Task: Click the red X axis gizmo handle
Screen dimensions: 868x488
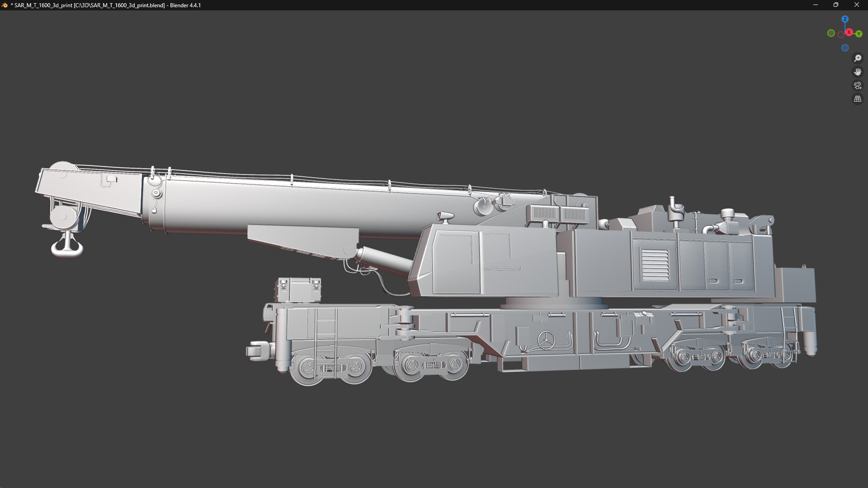Action: coord(849,32)
